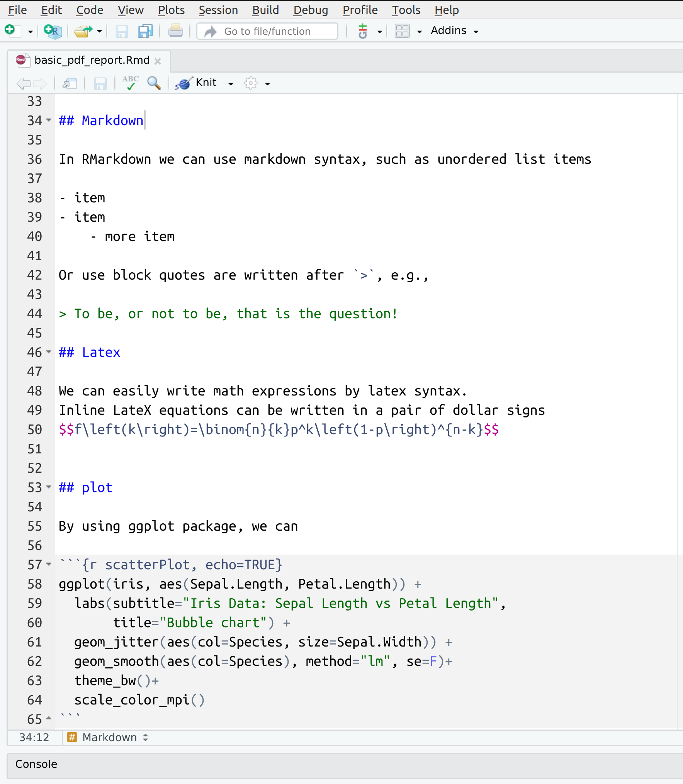Click the Knit button
683x784 pixels.
click(196, 83)
